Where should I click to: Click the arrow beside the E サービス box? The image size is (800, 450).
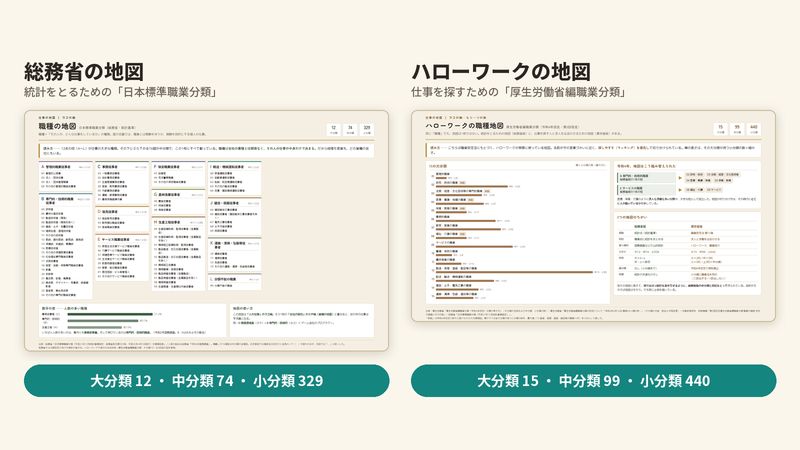coord(680,190)
